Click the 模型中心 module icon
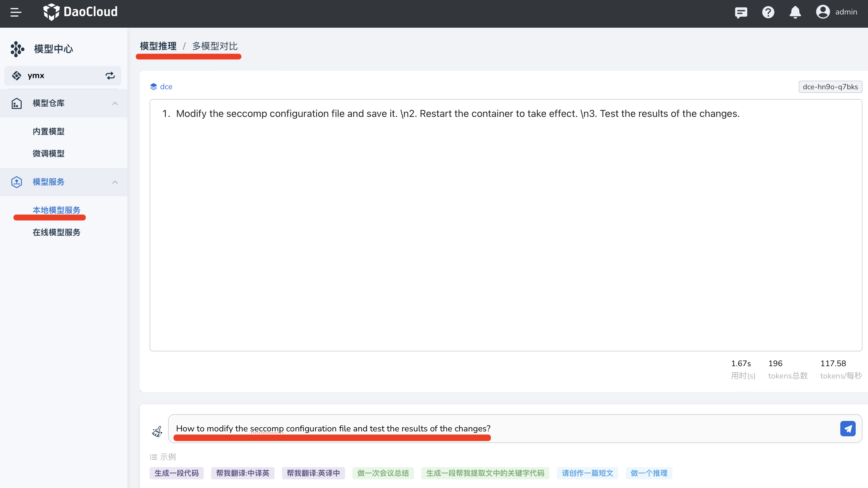 pyautogui.click(x=17, y=49)
